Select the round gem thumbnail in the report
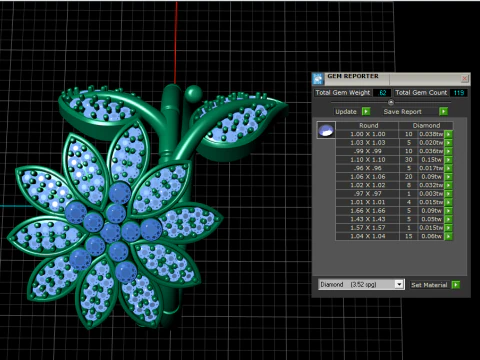480x360 pixels. pyautogui.click(x=326, y=130)
